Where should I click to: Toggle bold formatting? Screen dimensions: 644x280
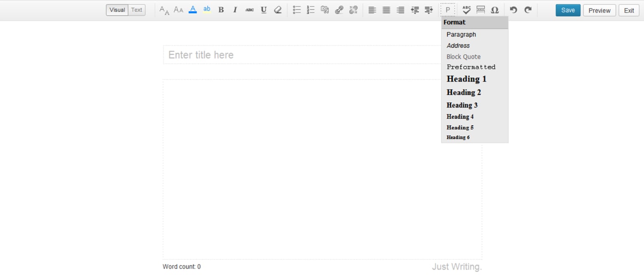221,10
